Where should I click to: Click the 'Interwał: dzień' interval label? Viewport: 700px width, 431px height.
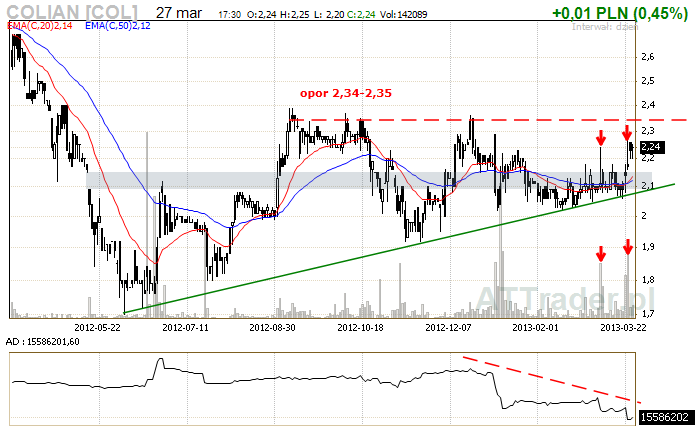pyautogui.click(x=605, y=27)
